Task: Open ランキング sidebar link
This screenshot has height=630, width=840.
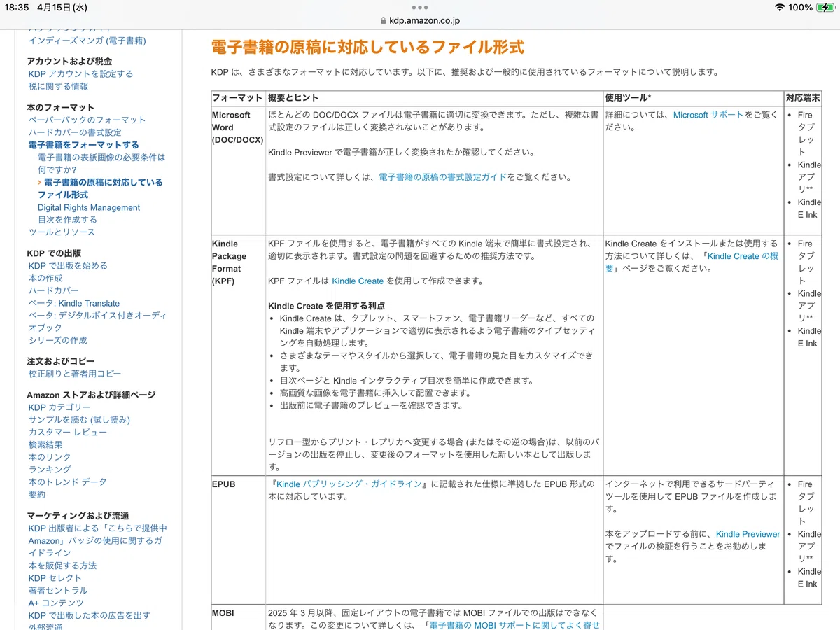Action: tap(50, 469)
